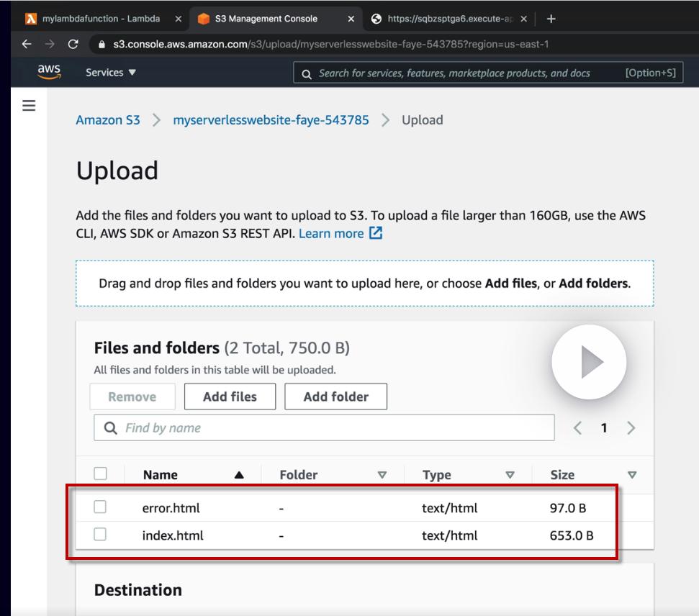
Task: Sort by Type column arrow
Action: pyautogui.click(x=510, y=475)
